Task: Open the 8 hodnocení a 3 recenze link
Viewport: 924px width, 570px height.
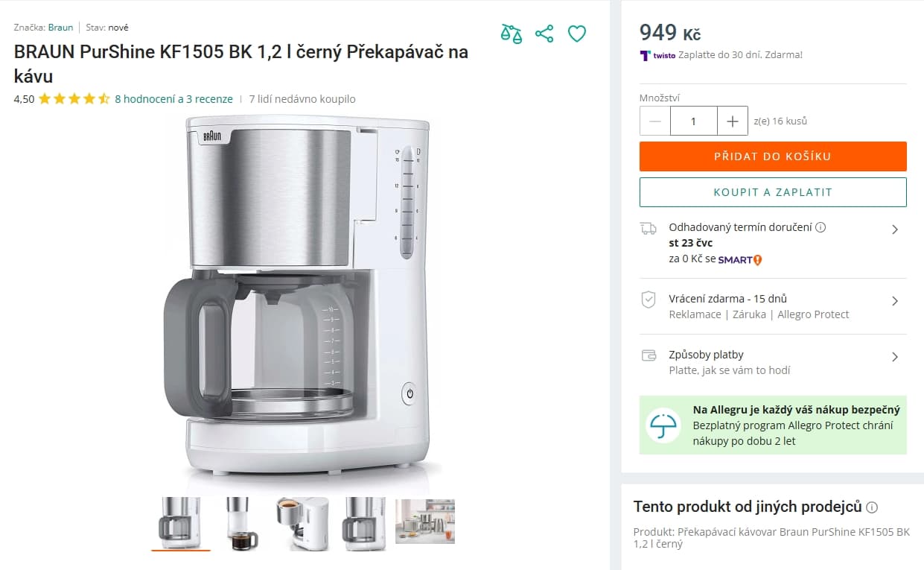Action: click(x=173, y=98)
